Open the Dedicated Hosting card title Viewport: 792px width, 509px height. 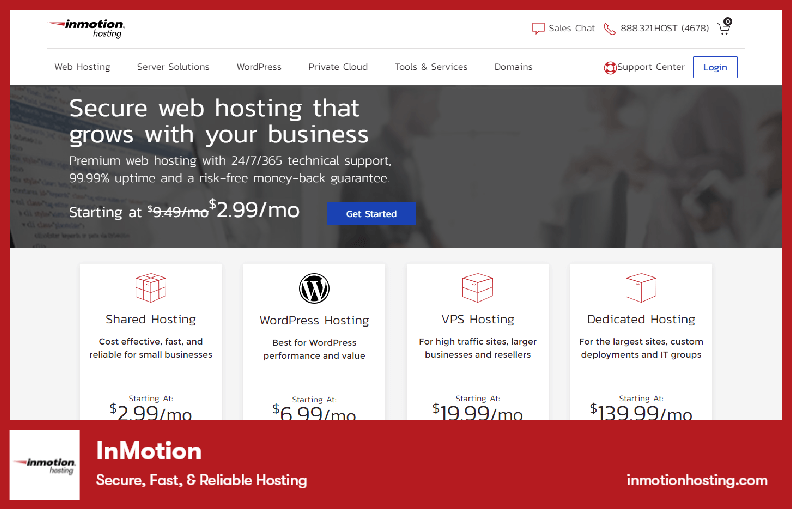(x=641, y=319)
